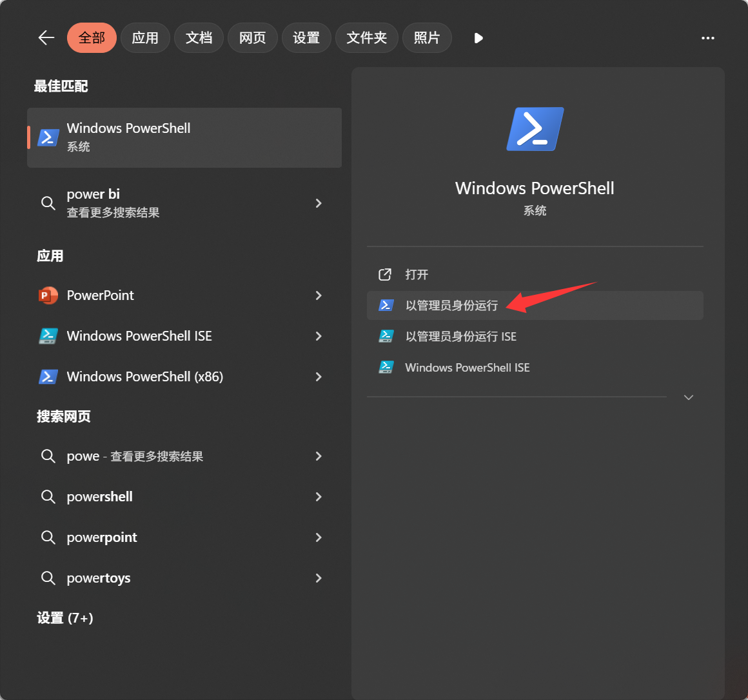The height and width of the screenshot is (700, 748).
Task: Expand the powershell suggestion chevron
Action: click(x=319, y=497)
